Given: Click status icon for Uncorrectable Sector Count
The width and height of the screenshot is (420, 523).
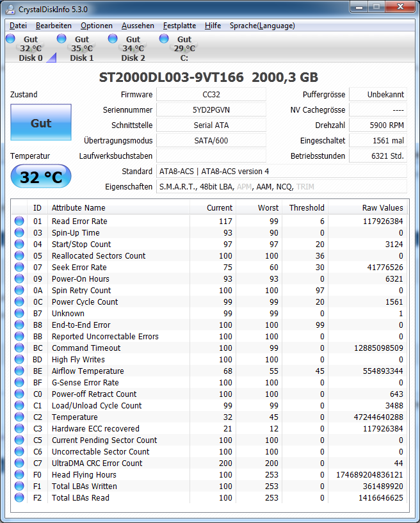Looking at the screenshot, I should [x=19, y=451].
